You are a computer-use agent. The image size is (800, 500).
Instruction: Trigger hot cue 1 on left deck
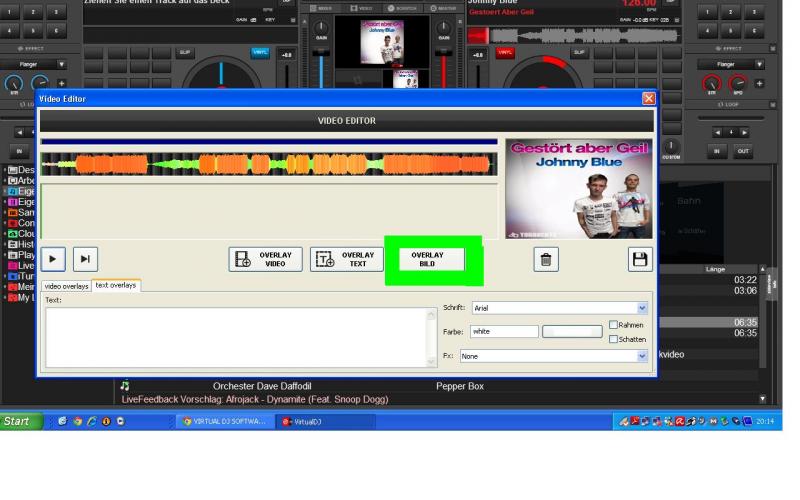pyautogui.click(x=10, y=12)
